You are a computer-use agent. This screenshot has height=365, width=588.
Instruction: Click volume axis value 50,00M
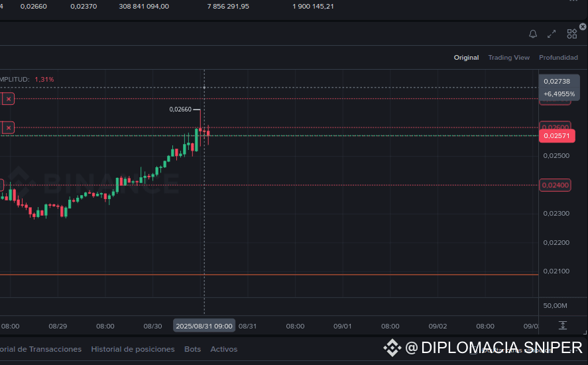click(x=555, y=306)
